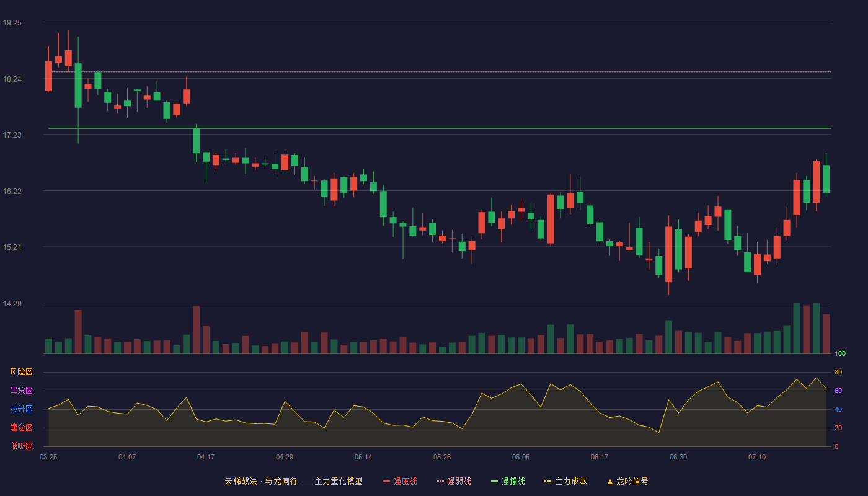868x496 pixels.
Task: Click the 19.25 price axis label
Action: (12, 22)
